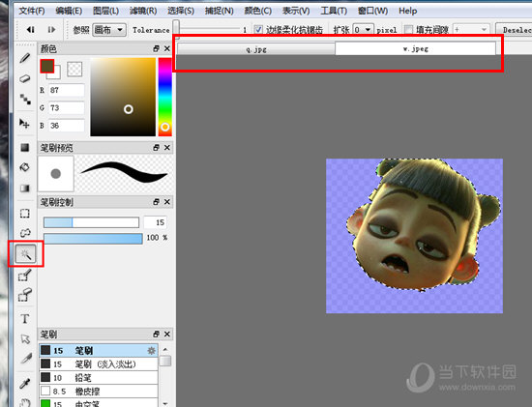The width and height of the screenshot is (532, 407).
Task: Open the 捕捉(N) menu
Action: [220, 11]
